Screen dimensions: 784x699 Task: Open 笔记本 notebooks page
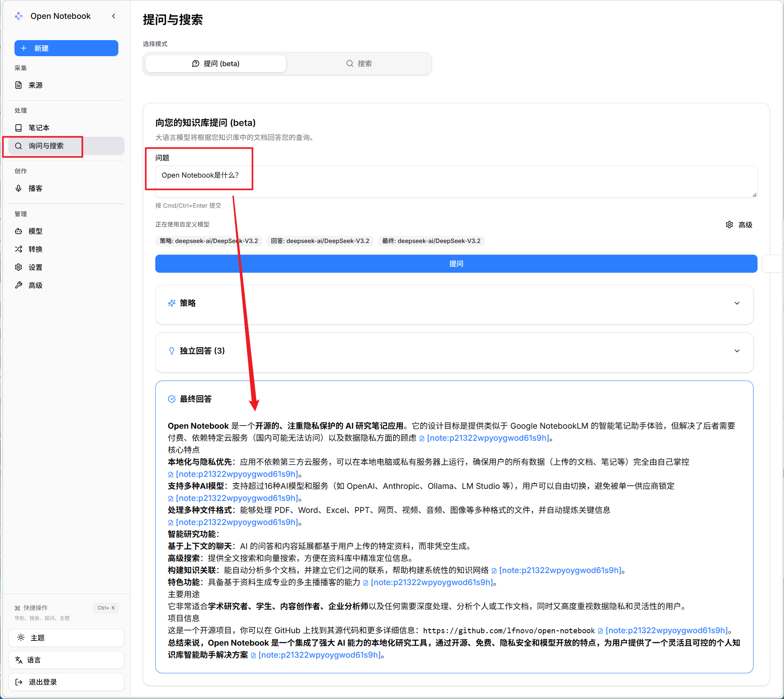tap(39, 128)
